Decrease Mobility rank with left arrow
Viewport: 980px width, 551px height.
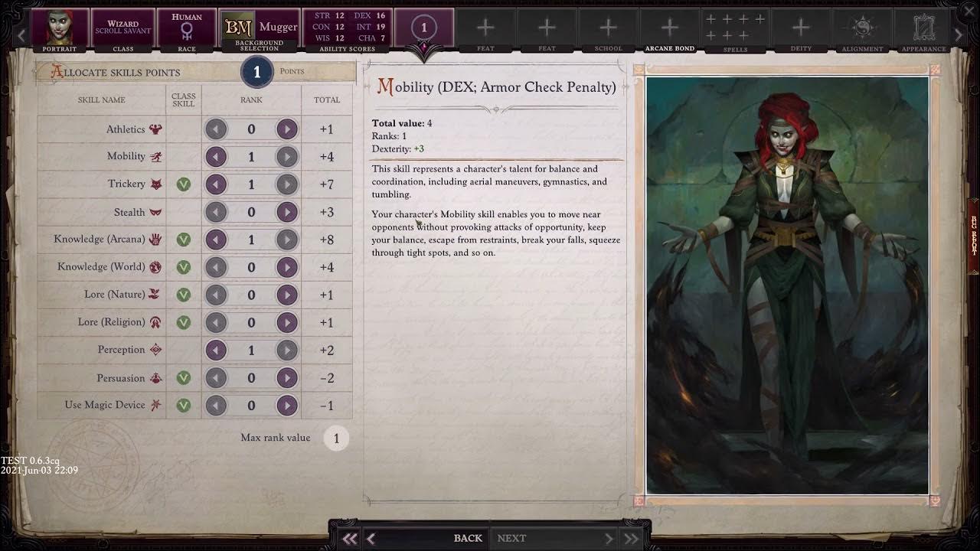click(x=216, y=157)
